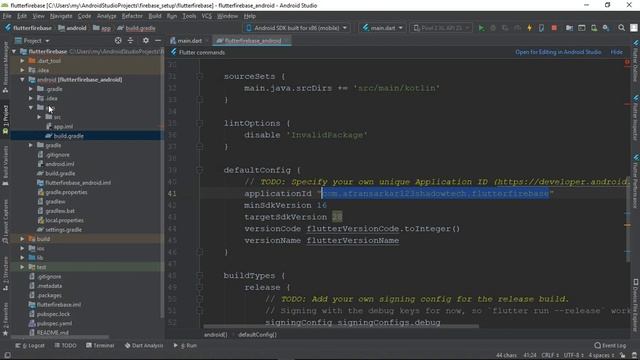Open the Android SDK device selector dropdown
Image resolution: width=640 pixels, height=360 pixels.
tap(297, 28)
